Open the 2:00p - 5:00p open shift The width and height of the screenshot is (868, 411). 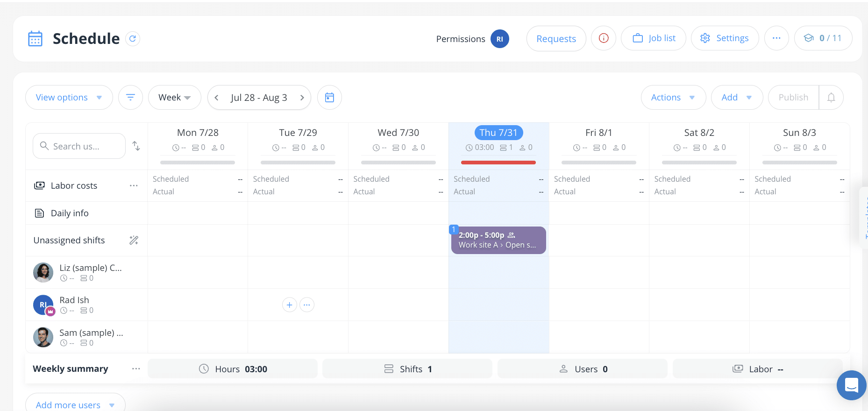498,240
